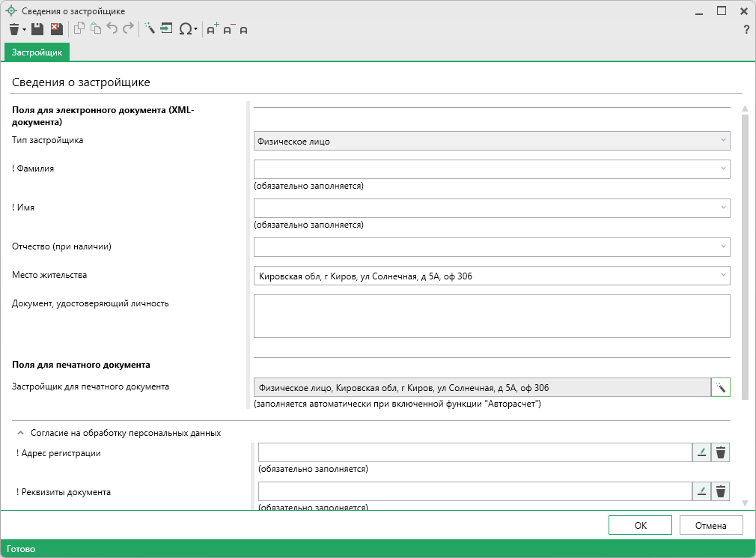Open the Omega special symbols dropdown

(x=187, y=29)
